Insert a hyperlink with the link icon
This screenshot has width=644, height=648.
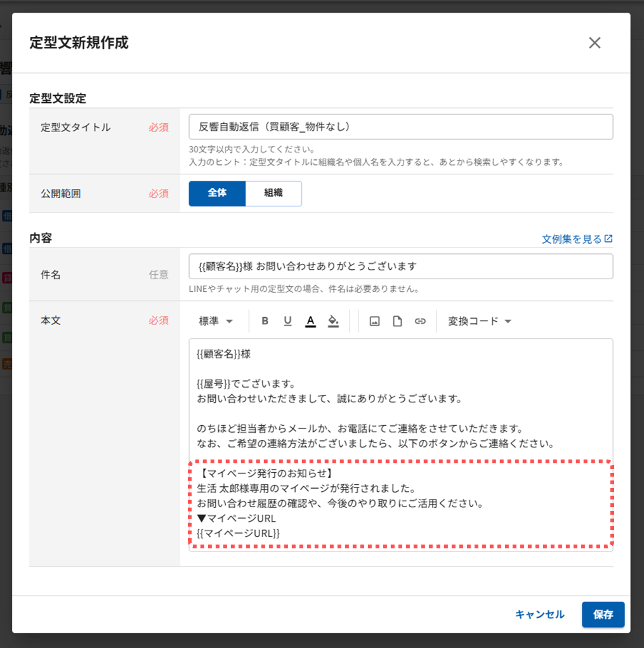click(x=420, y=321)
